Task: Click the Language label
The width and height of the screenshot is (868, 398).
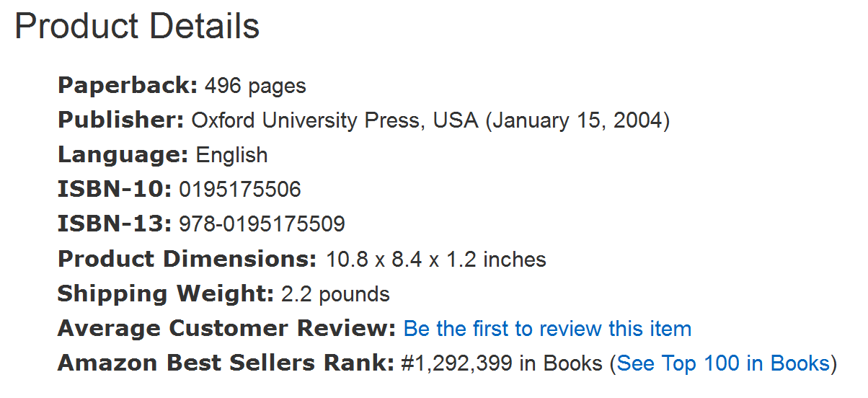Action: (x=123, y=155)
